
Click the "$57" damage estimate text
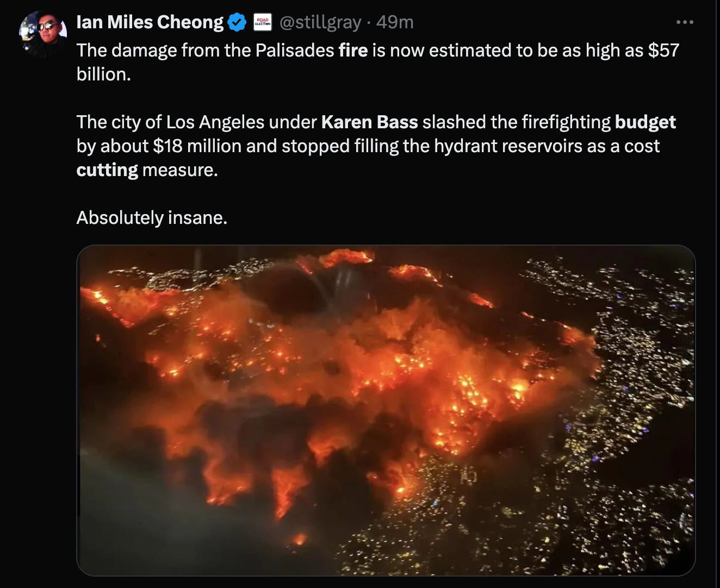[x=663, y=50]
